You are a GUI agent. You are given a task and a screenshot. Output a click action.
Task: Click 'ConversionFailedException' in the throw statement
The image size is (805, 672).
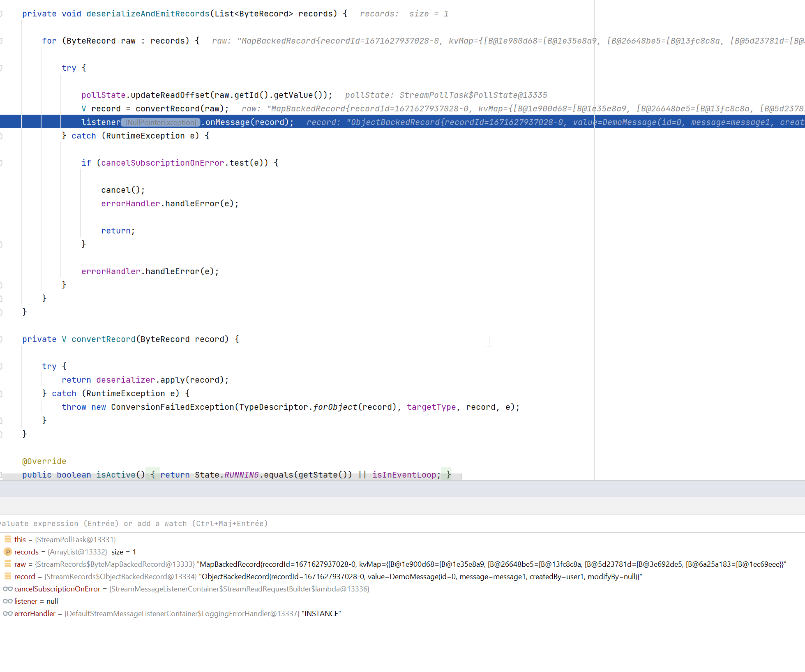tap(173, 407)
